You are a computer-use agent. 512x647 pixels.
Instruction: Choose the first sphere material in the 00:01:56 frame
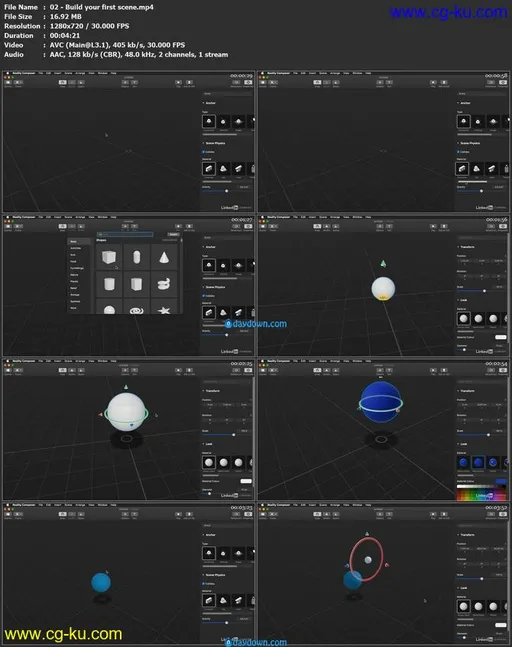(x=463, y=319)
